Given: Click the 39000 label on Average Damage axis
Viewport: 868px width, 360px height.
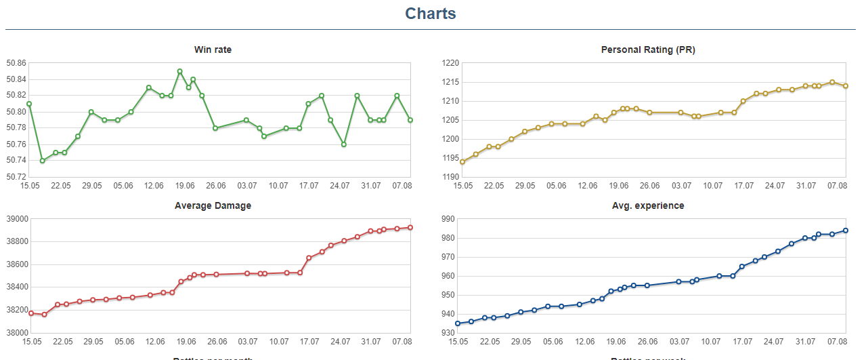Looking at the screenshot, I should tap(16, 219).
